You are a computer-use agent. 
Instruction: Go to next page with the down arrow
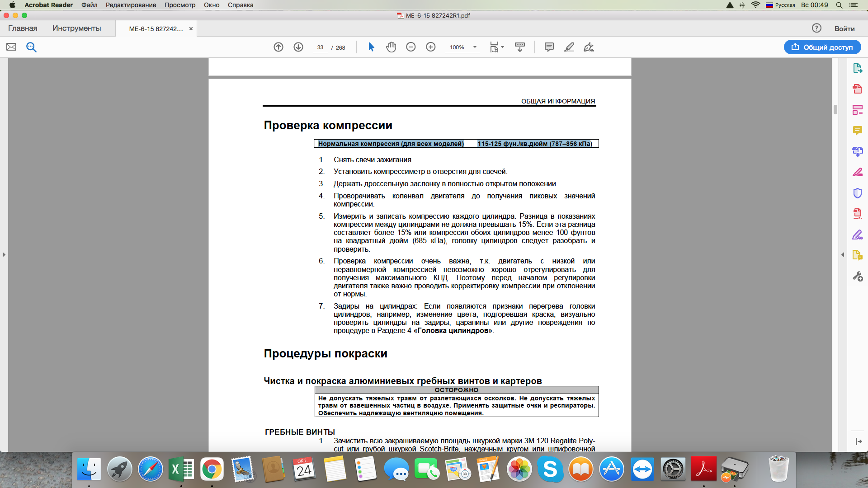[298, 47]
